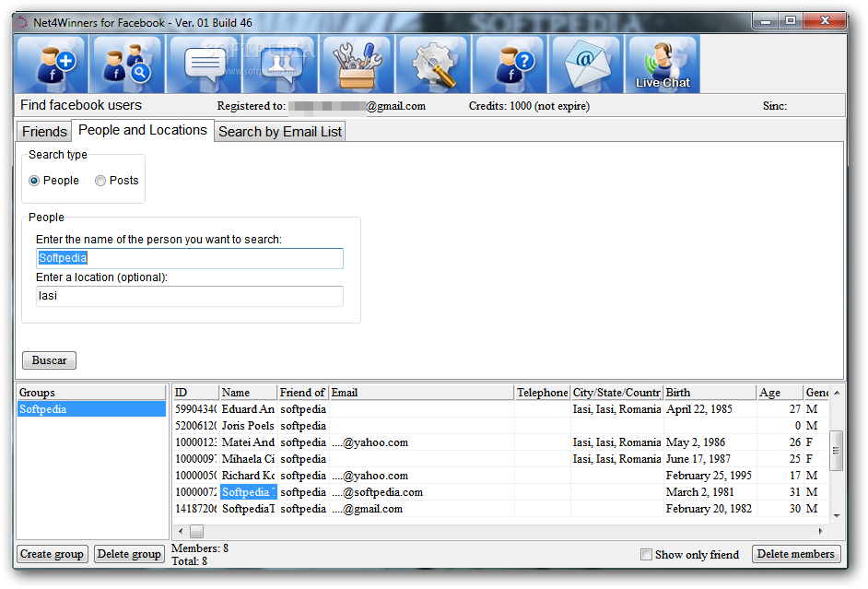
Task: Select the Mihaela Ci row name
Action: pos(248,459)
